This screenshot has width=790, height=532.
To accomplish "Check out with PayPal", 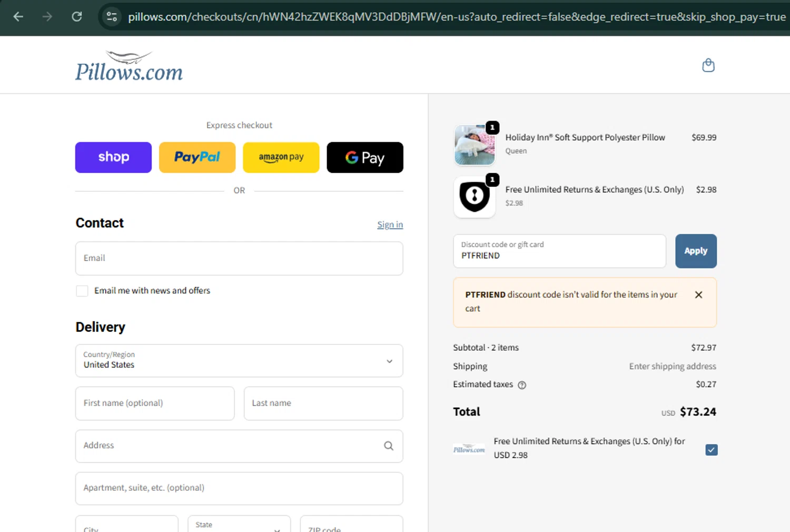I will point(197,157).
